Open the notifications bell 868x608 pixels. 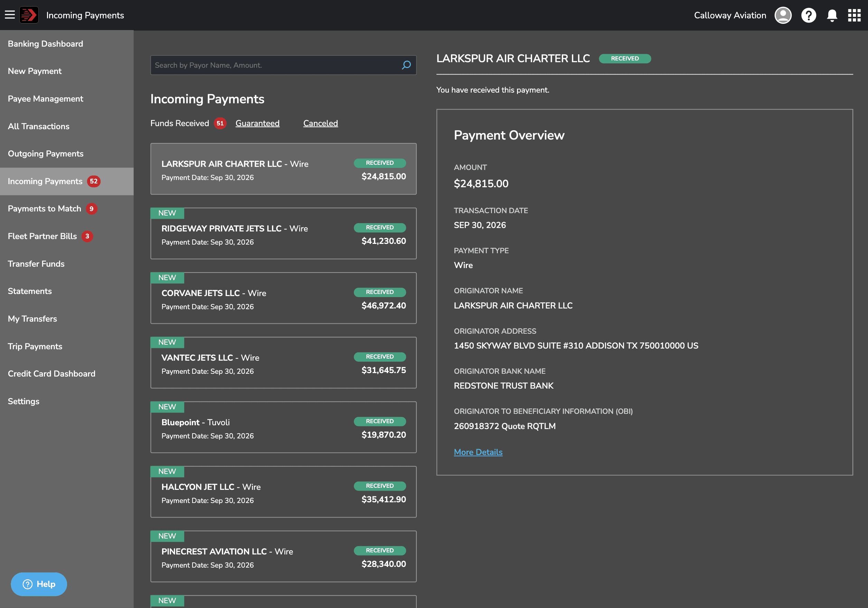click(832, 15)
